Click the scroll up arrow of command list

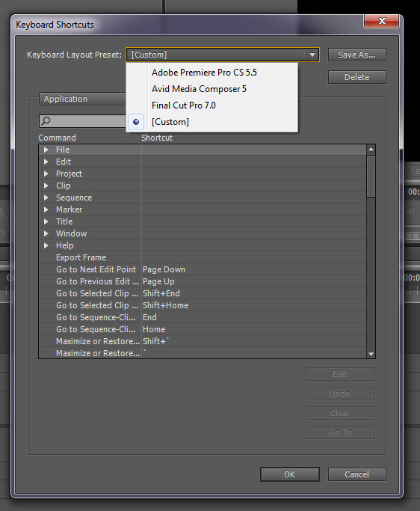(x=371, y=150)
